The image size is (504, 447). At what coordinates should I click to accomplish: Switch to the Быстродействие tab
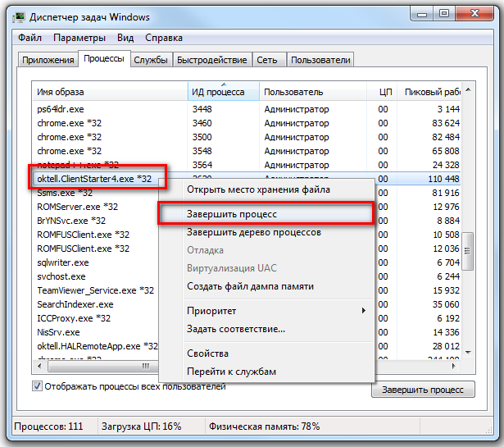point(211,60)
